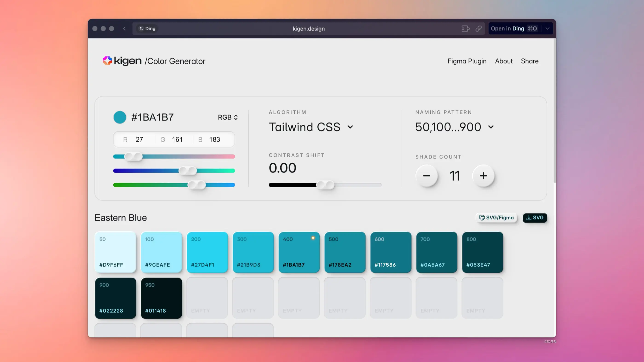Click the red channel slider handle
This screenshot has height=362, width=644.
pos(133,156)
